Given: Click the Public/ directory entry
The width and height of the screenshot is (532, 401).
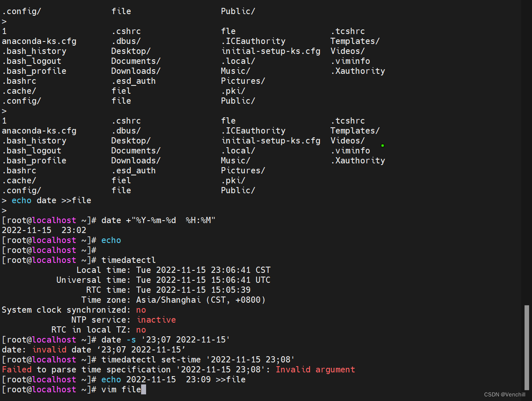Looking at the screenshot, I should (238, 190).
